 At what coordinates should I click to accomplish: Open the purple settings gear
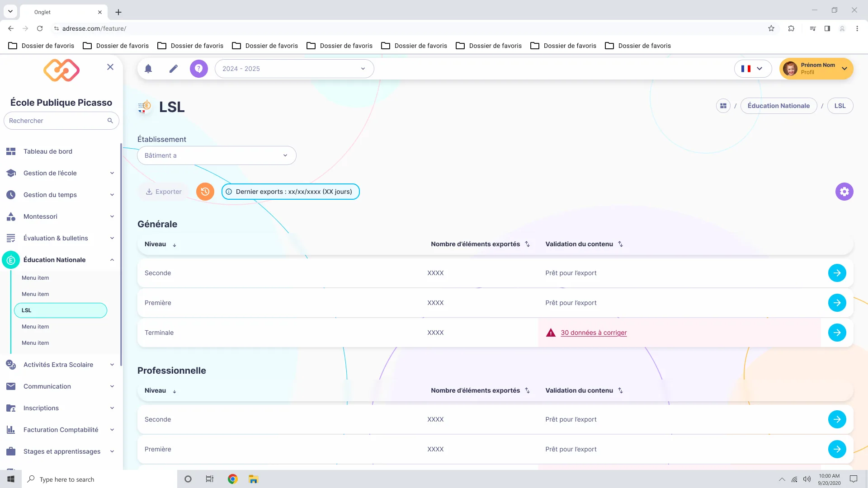844,192
